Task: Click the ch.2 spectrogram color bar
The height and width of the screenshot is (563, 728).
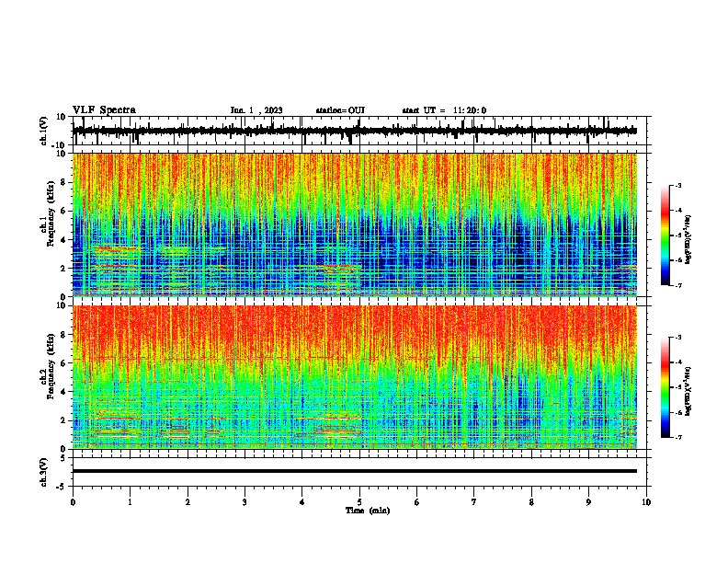Action: pos(665,387)
